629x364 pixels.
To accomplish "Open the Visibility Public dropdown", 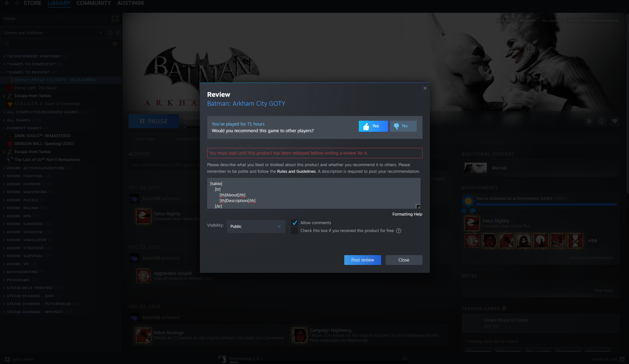I will click(x=256, y=227).
